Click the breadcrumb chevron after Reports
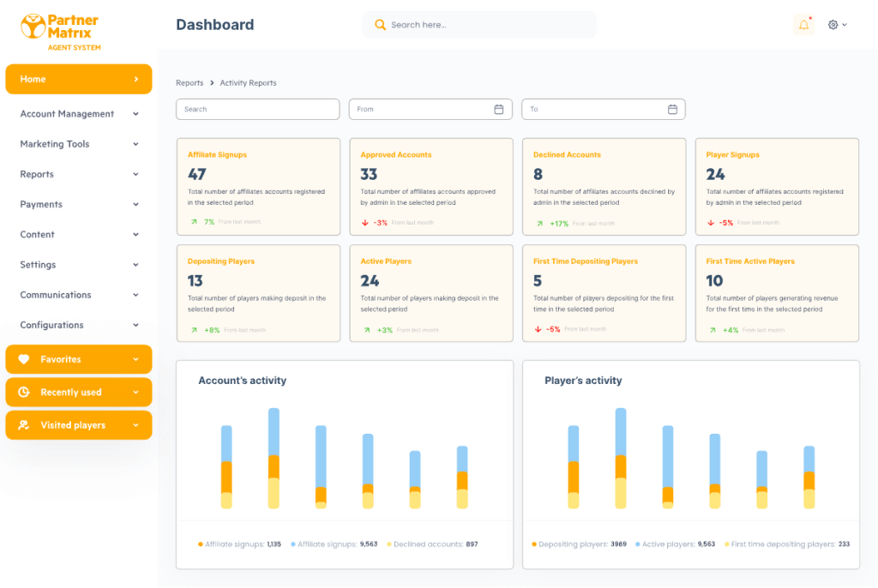The height and width of the screenshot is (588, 878). coord(212,83)
